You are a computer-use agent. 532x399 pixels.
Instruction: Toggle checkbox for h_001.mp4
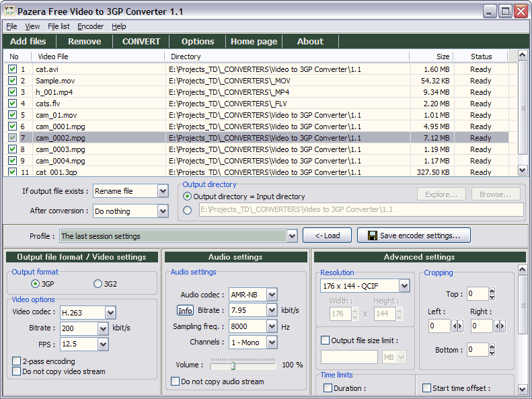click(13, 92)
